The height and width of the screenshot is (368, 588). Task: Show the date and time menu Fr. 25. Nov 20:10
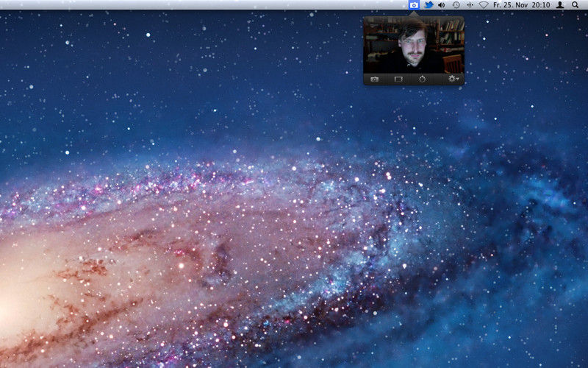coord(522,5)
